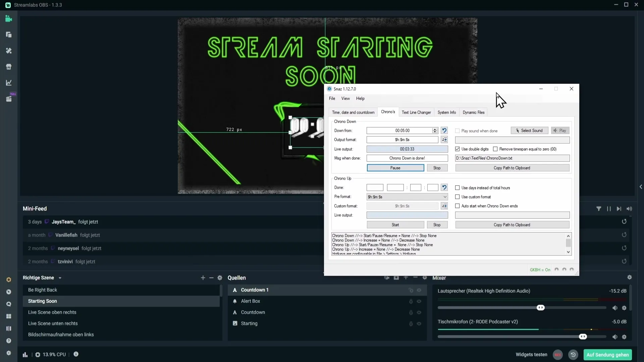
Task: Skip alert in Mini-Feed
Action: tap(619, 209)
